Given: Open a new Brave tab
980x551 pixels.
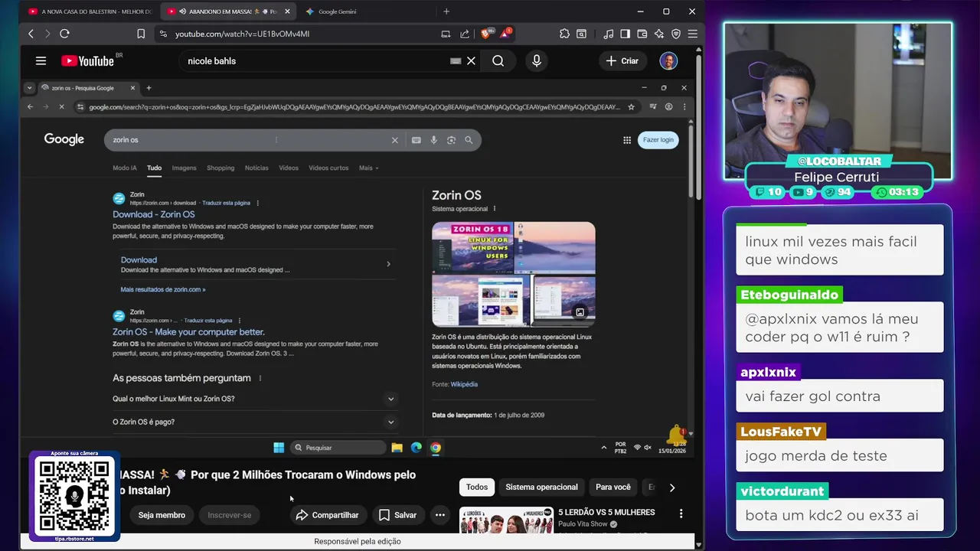Looking at the screenshot, I should 446,11.
